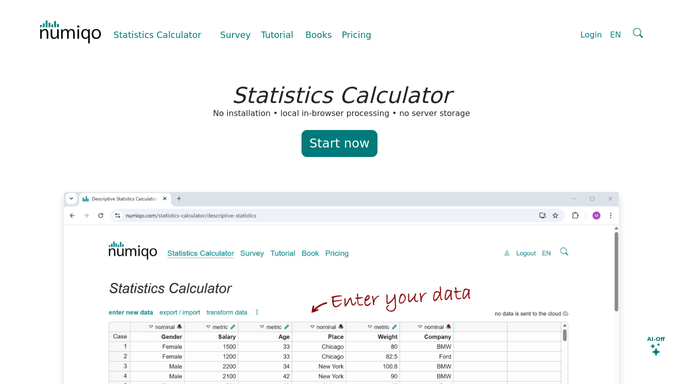
Task: Open the Statistics Calculator menu item
Action: click(x=157, y=35)
